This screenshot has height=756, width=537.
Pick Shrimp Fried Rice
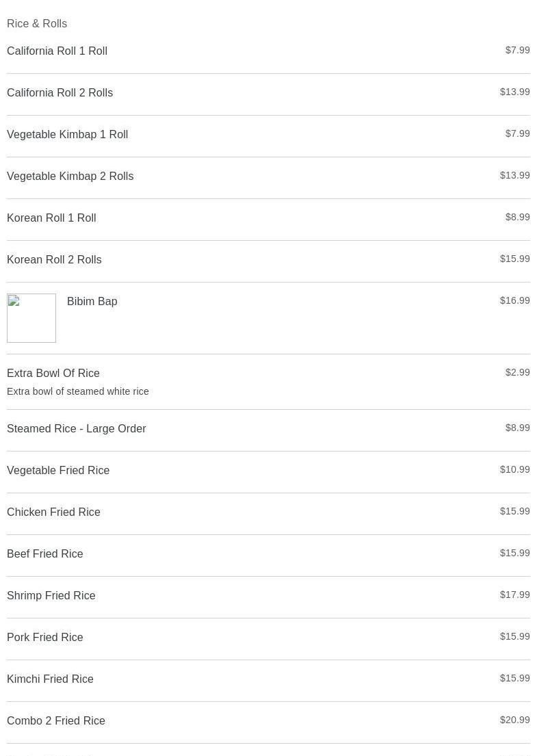pos(51,596)
